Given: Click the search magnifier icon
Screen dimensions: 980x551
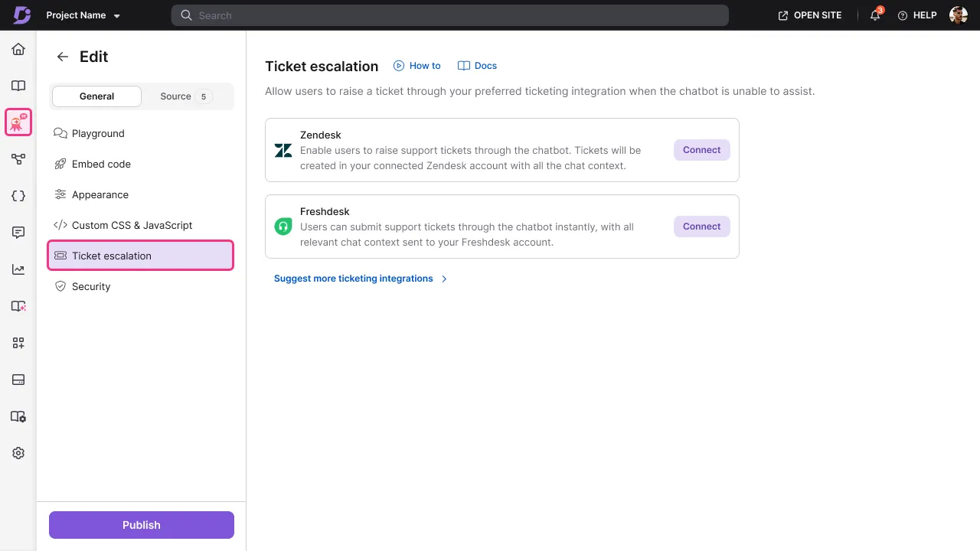Looking at the screenshot, I should (x=186, y=15).
